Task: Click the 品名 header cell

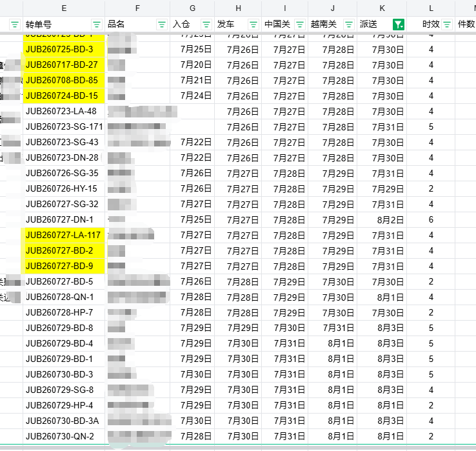Action: (137, 25)
